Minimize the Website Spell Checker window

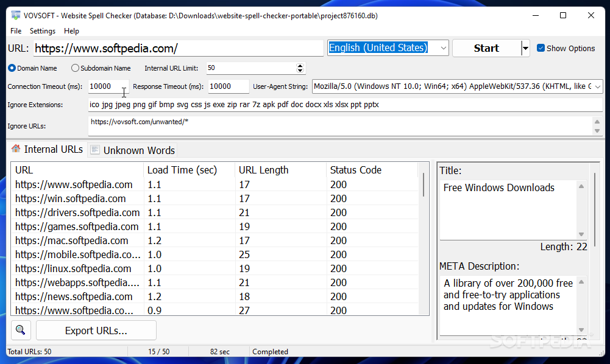[536, 16]
